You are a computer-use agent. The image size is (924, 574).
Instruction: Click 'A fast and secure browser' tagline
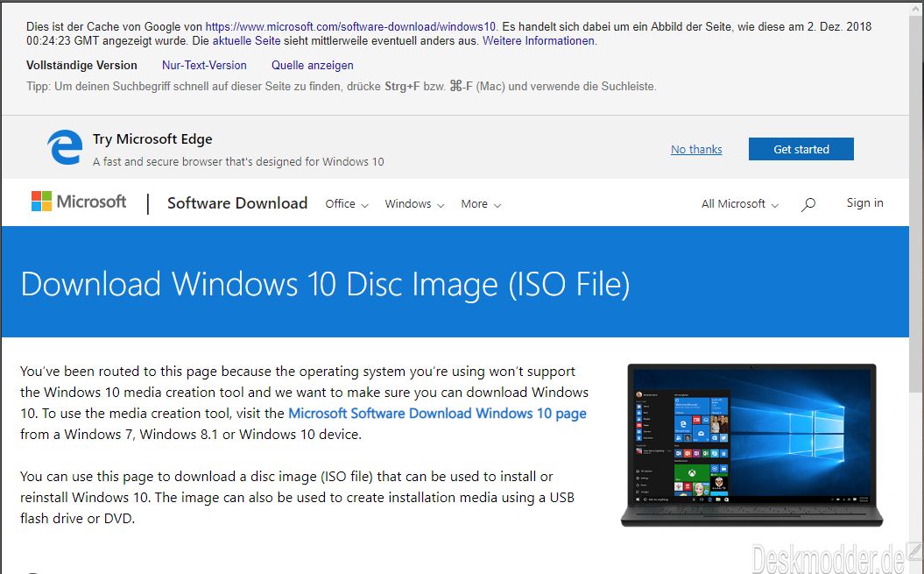tap(238, 161)
